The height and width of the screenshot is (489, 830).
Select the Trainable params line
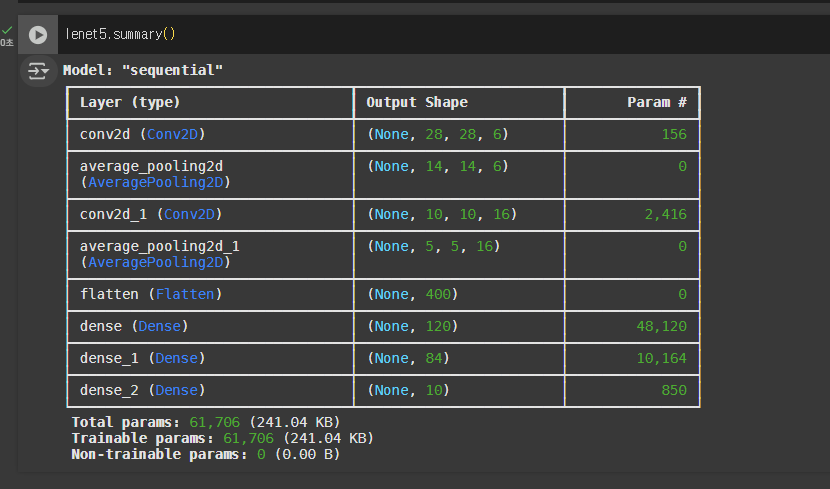click(223, 438)
